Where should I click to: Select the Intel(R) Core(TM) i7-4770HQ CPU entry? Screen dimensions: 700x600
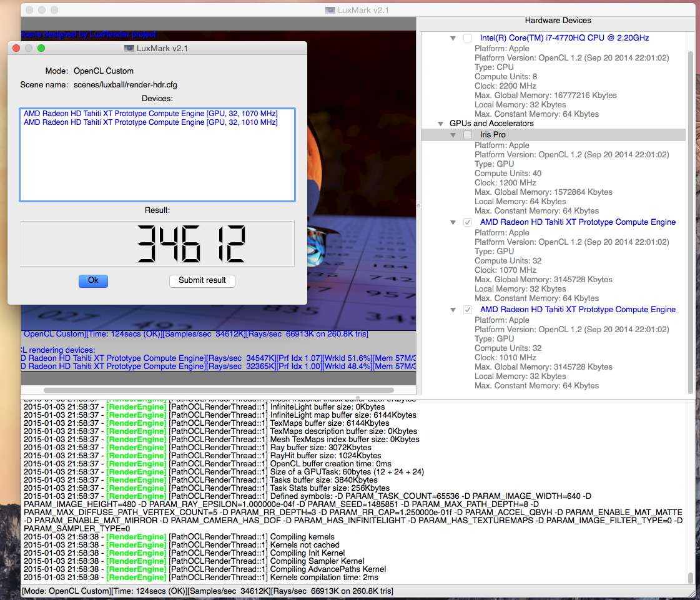[x=564, y=38]
